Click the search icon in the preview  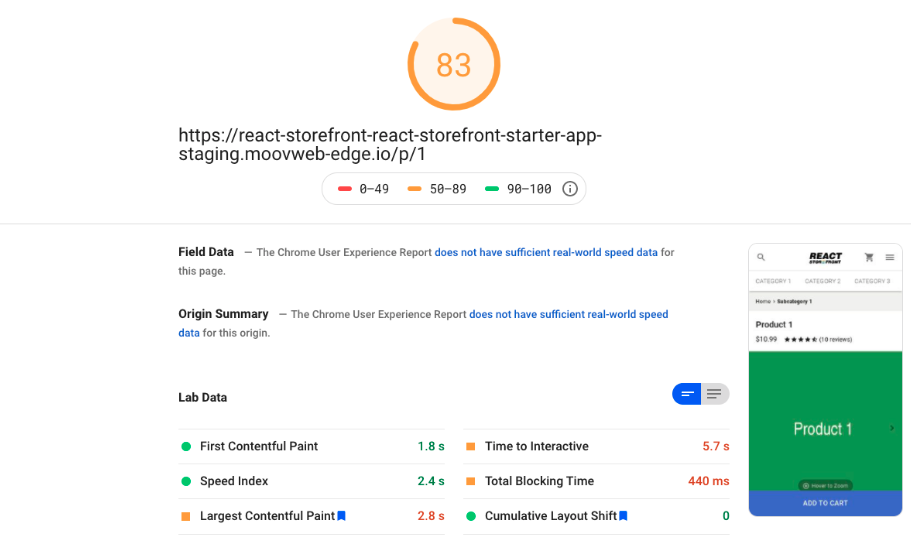pos(761,257)
